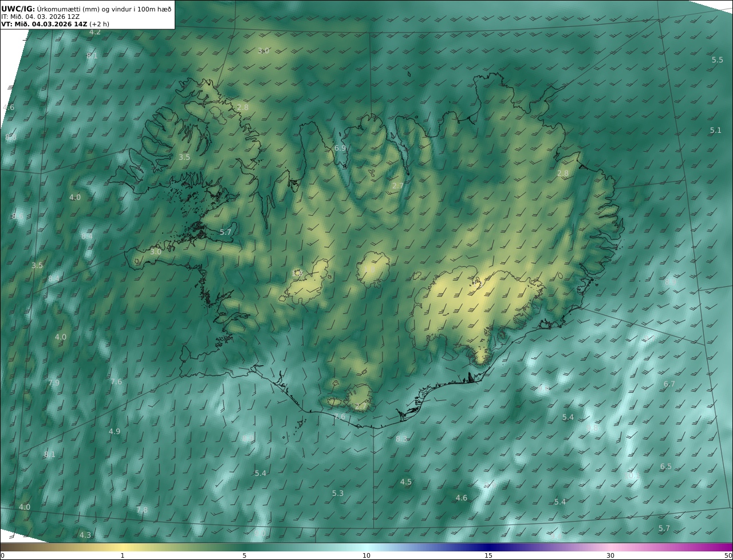Click inside the round Hofsjökull glacier outline

pos(373,270)
